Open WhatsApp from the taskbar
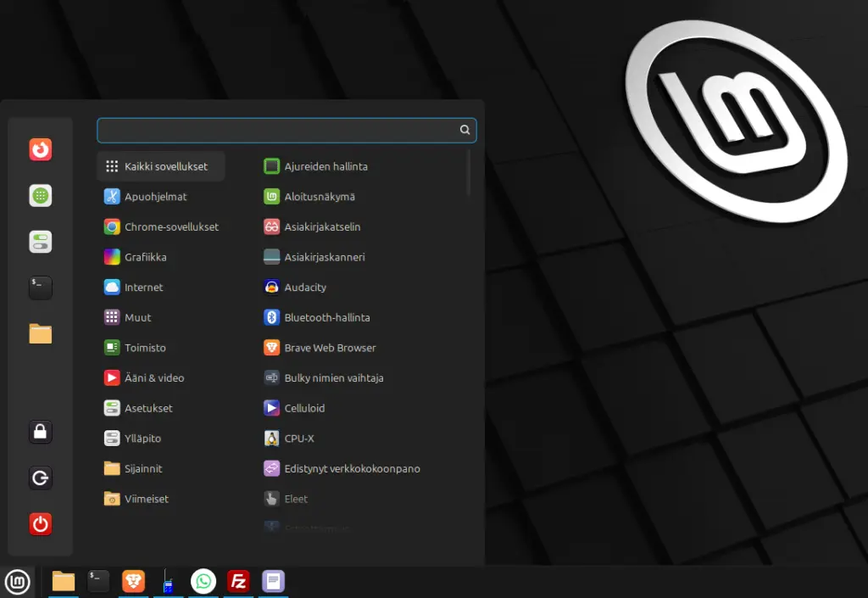Viewport: 868px width, 598px height. [203, 581]
